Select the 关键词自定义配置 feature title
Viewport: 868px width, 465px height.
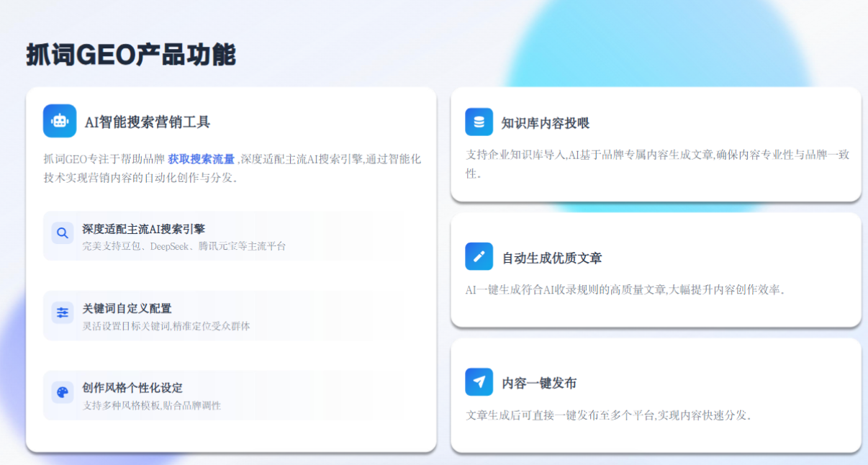tap(127, 308)
